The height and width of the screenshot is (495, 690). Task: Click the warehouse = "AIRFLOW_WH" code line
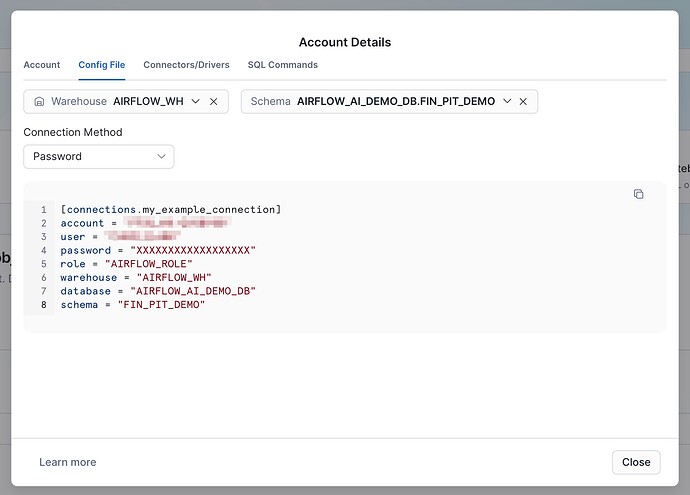(x=136, y=277)
